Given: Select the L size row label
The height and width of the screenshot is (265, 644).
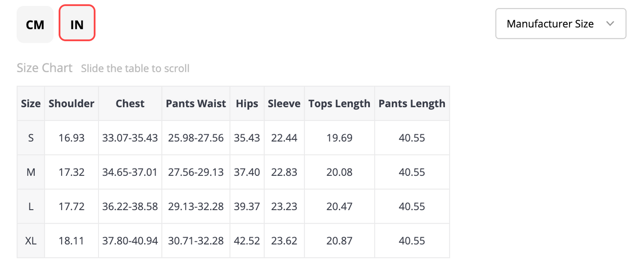Looking at the screenshot, I should coord(31,207).
